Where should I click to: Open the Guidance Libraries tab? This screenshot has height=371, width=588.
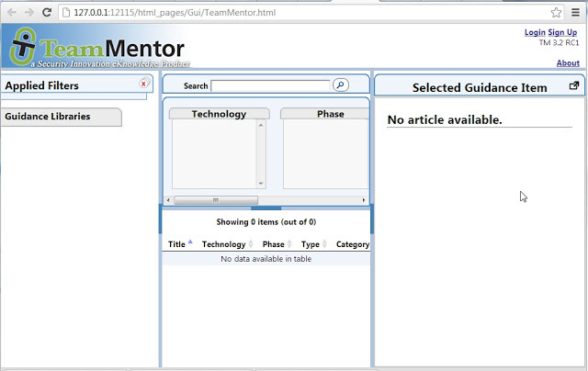pyautogui.click(x=61, y=117)
